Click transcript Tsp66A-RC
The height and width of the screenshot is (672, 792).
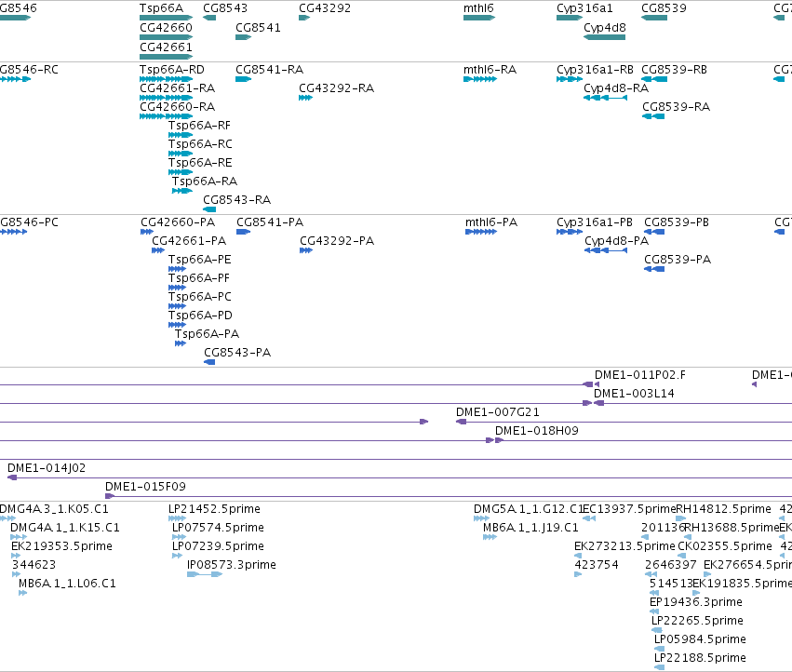click(x=181, y=154)
